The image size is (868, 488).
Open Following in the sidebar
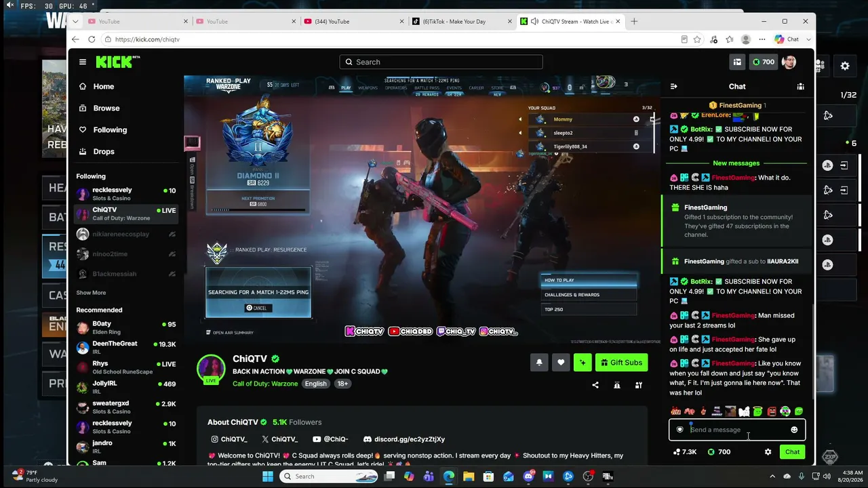coord(127,129)
